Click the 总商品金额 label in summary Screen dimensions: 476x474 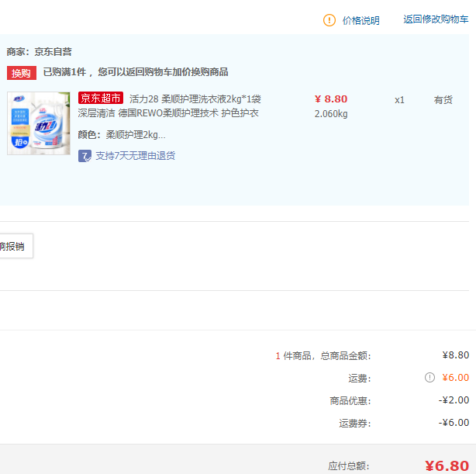pyautogui.click(x=346, y=355)
